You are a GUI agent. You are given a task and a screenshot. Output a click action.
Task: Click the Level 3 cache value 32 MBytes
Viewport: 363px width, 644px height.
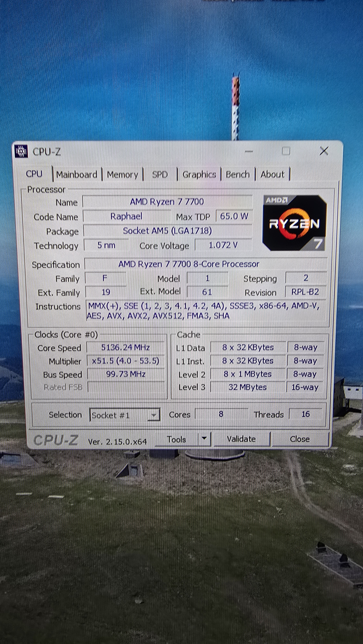pyautogui.click(x=248, y=387)
